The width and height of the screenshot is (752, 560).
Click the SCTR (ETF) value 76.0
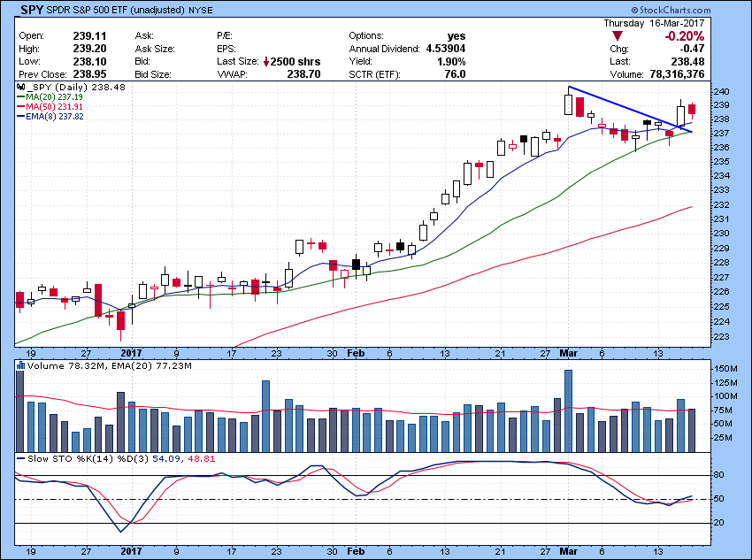click(455, 74)
